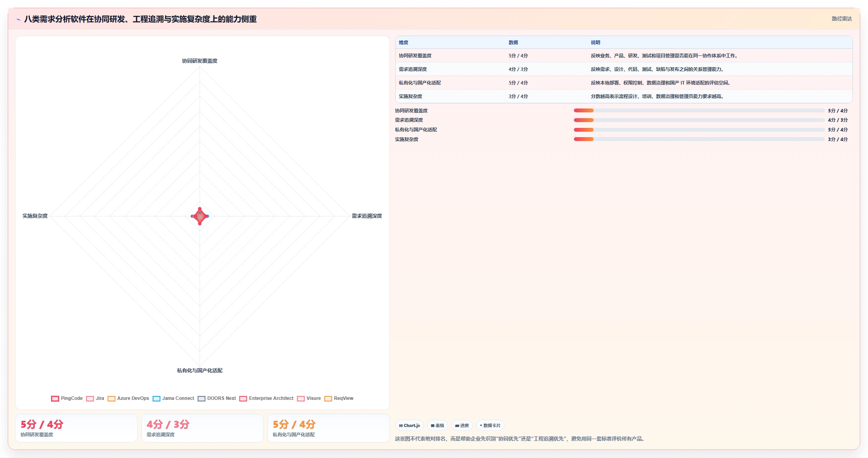Screen dimensions: 868x458
Task: Click 实施复杂度 progress bar
Action: tap(699, 139)
